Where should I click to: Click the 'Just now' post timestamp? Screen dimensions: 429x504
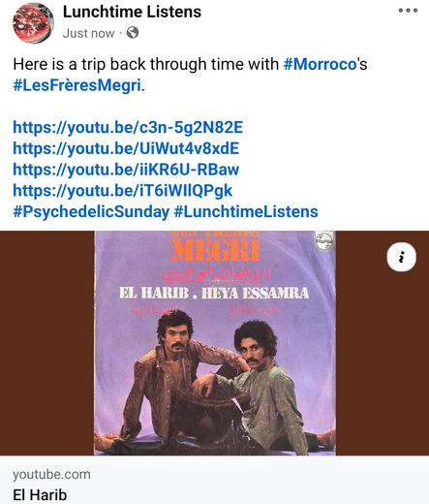pyautogui.click(x=89, y=33)
